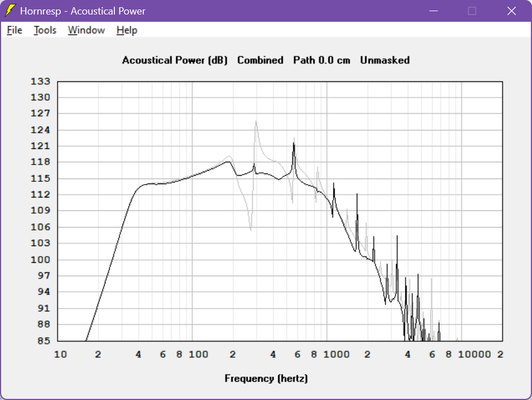Click the 91 dB axis value
This screenshot has height=400, width=532.
[43, 309]
